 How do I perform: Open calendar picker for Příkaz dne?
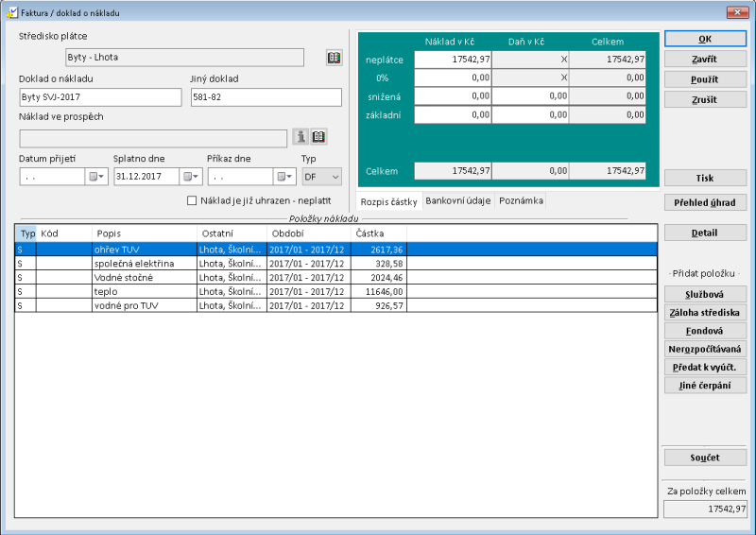tap(285, 177)
